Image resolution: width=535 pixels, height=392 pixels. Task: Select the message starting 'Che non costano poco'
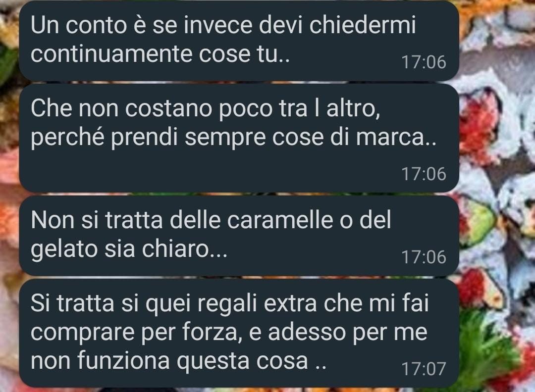coord(239,138)
